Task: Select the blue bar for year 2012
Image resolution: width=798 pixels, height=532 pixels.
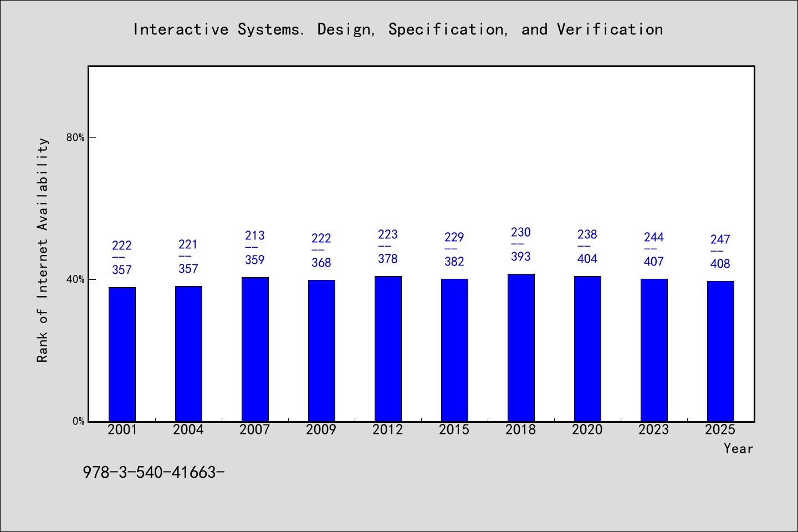Action: click(x=388, y=349)
